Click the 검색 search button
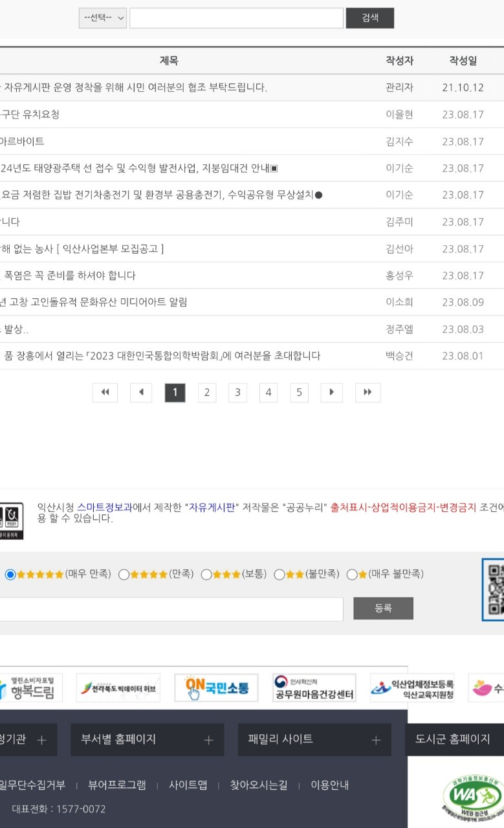Screen dimensions: 504x828 pos(370,18)
